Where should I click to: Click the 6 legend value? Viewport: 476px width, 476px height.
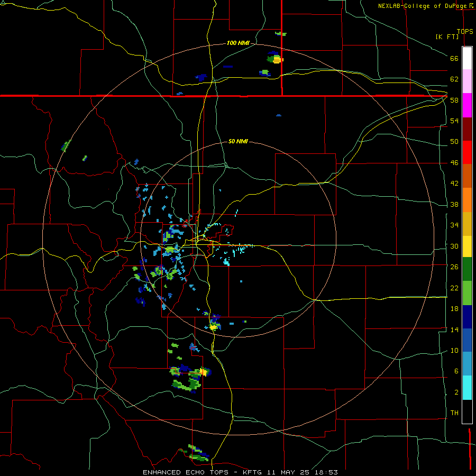coord(456,371)
